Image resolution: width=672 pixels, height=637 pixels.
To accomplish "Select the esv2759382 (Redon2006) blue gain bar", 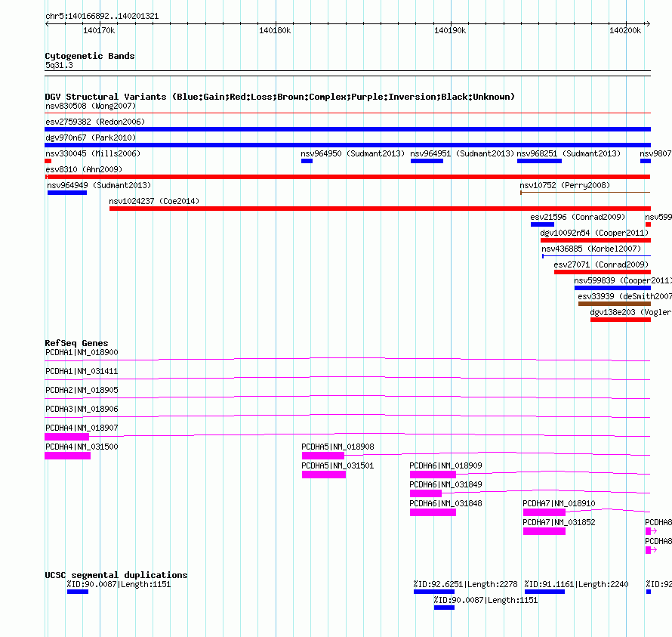I will pyautogui.click(x=347, y=129).
